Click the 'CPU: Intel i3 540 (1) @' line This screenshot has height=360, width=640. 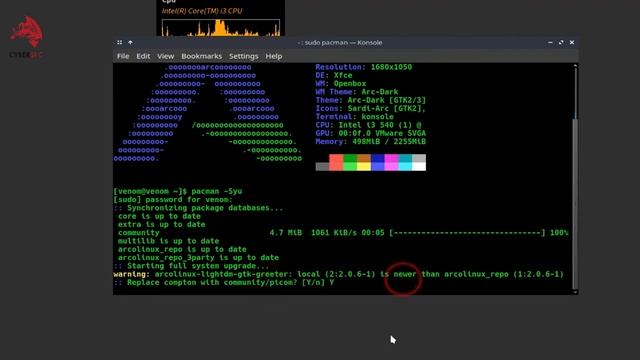[368, 125]
